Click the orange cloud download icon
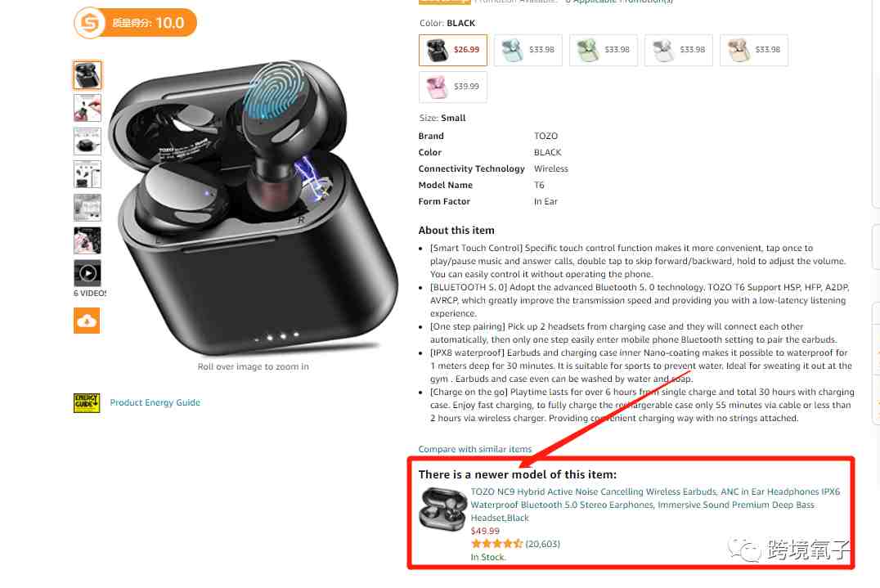Image resolution: width=880 pixels, height=588 pixels. pyautogui.click(x=87, y=321)
